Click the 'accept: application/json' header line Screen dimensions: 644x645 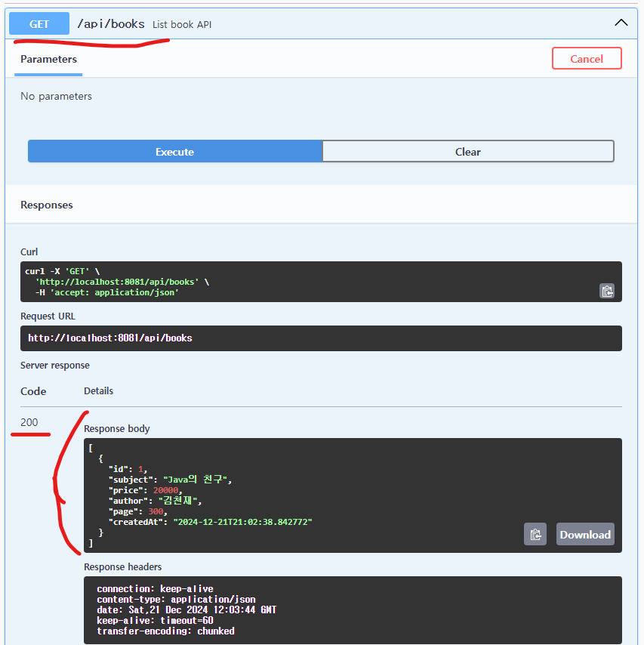pos(107,292)
